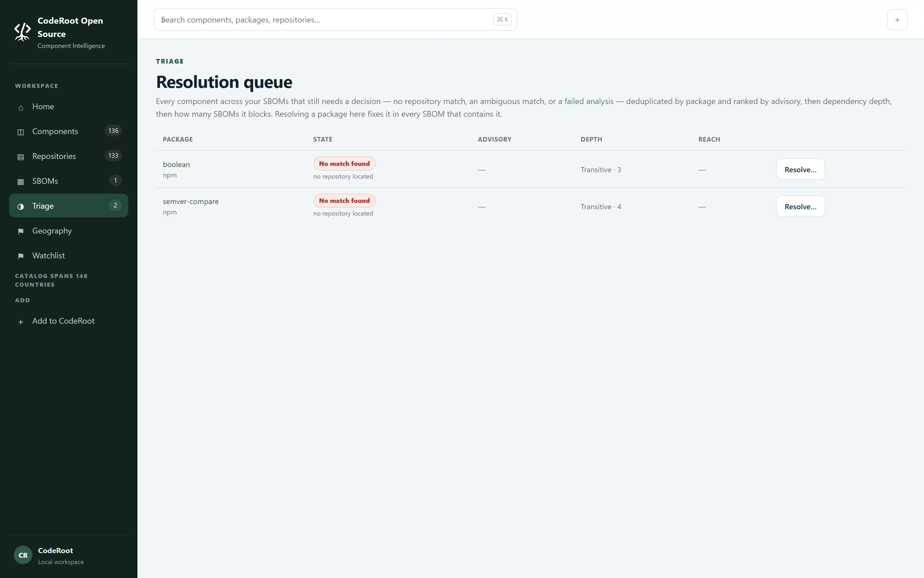Click the Triage half-circle icon
This screenshot has width=924, height=578.
click(21, 207)
